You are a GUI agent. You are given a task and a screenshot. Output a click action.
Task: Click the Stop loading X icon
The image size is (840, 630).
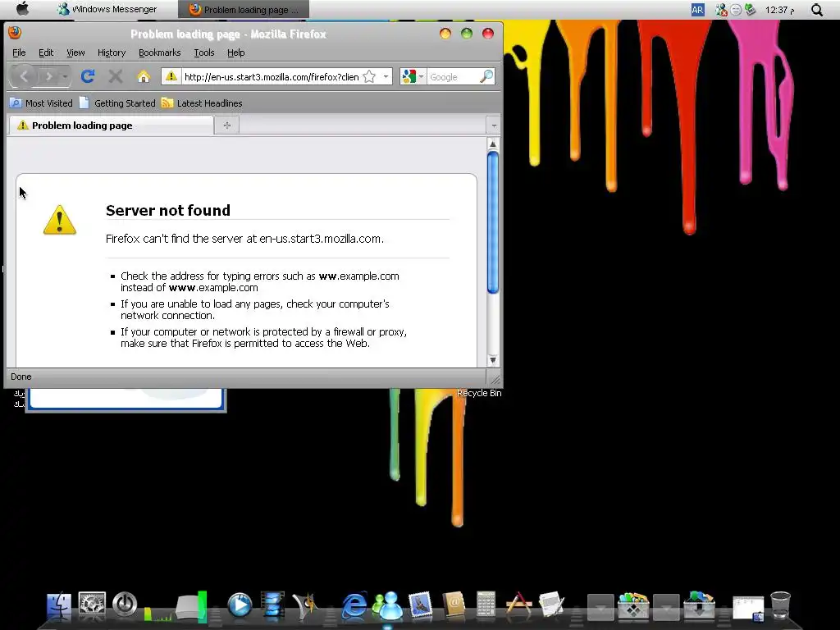(x=115, y=76)
